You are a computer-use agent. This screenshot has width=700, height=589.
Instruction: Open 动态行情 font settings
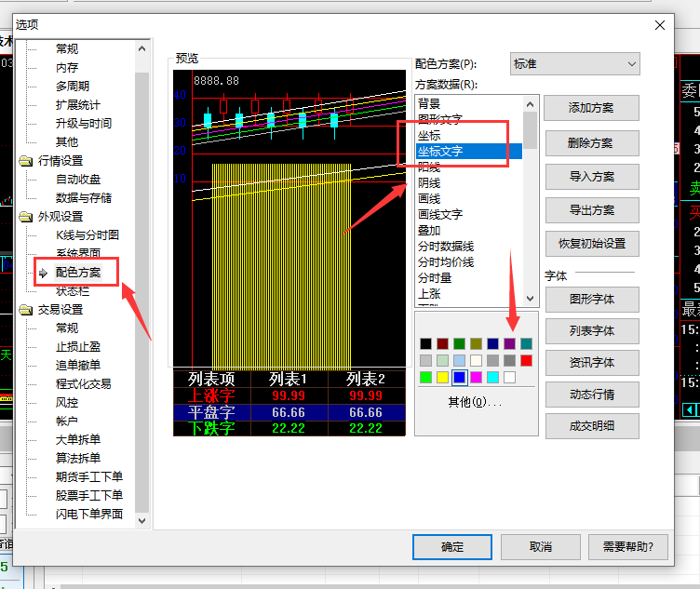[591, 395]
